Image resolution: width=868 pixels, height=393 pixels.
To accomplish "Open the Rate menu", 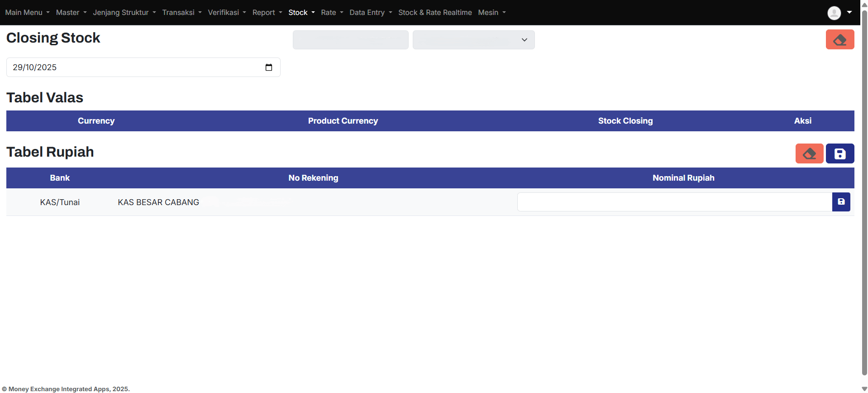I will (x=332, y=13).
